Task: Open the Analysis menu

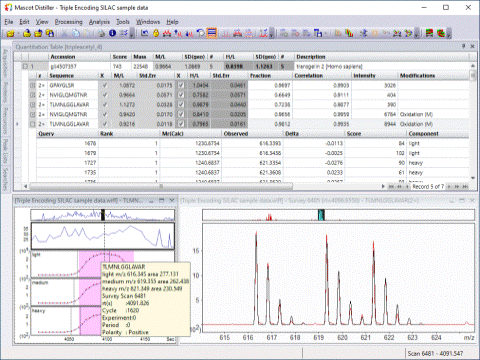Action: tap(99, 22)
